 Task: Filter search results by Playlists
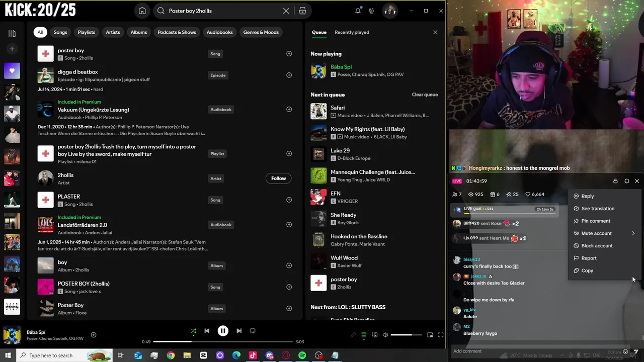click(87, 32)
